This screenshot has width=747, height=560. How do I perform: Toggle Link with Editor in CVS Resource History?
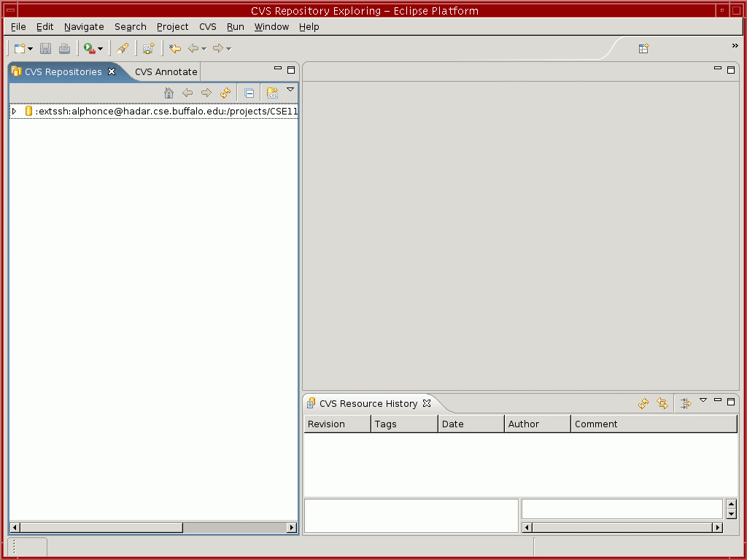662,404
